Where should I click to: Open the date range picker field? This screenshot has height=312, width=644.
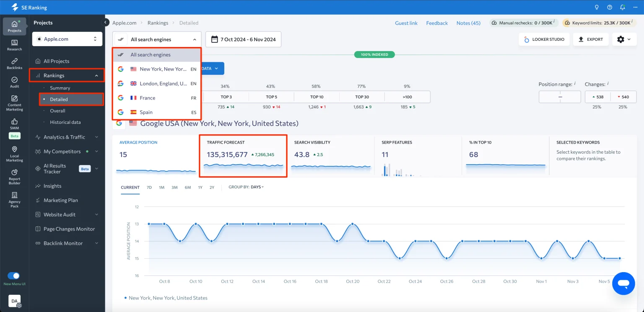coord(244,39)
